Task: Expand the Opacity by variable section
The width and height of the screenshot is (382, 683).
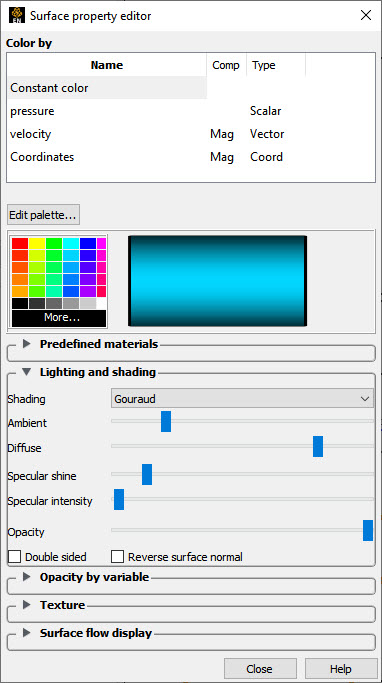Action: tap(27, 577)
